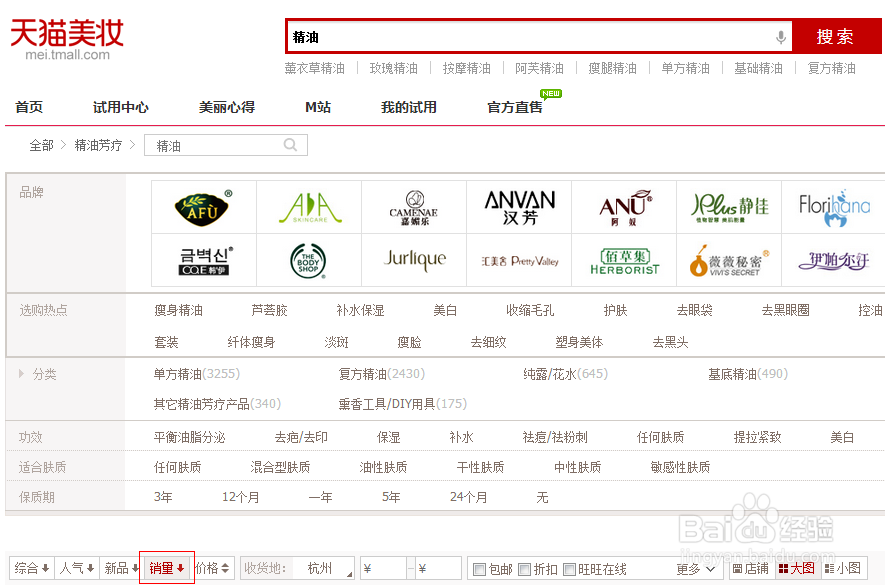Choose The Body Shop brand logo
Image resolution: width=885 pixels, height=587 pixels.
coord(309,260)
